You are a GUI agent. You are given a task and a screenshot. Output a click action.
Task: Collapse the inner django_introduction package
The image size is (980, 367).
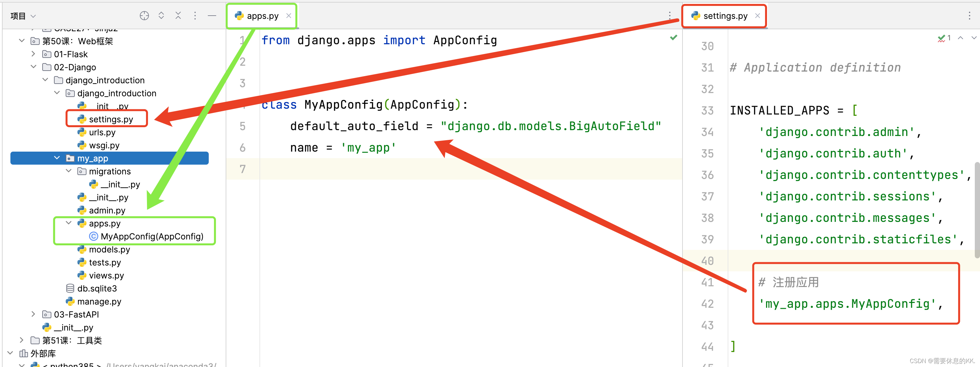57,92
